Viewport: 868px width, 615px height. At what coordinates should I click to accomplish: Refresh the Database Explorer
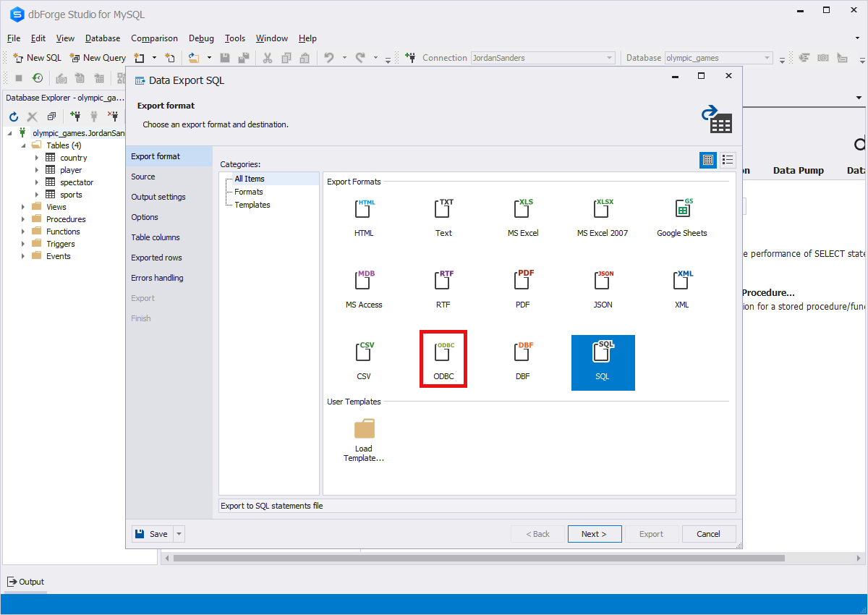coord(13,116)
